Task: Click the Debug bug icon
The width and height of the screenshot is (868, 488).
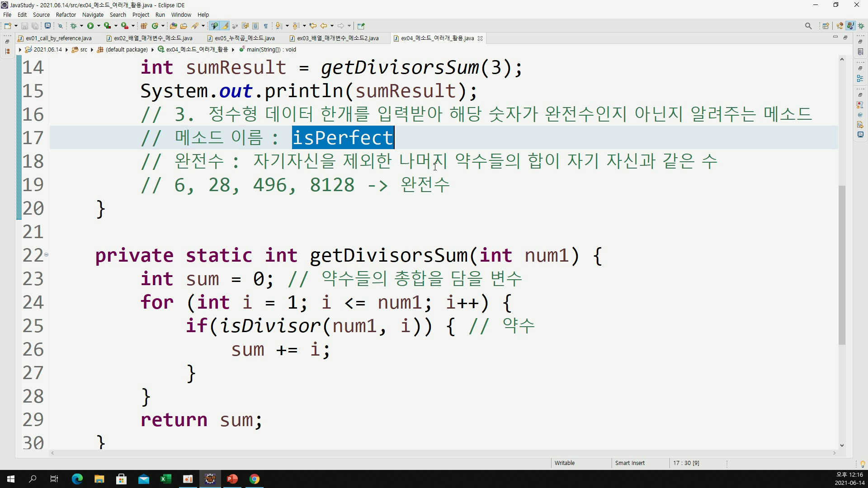Action: pos(73,26)
